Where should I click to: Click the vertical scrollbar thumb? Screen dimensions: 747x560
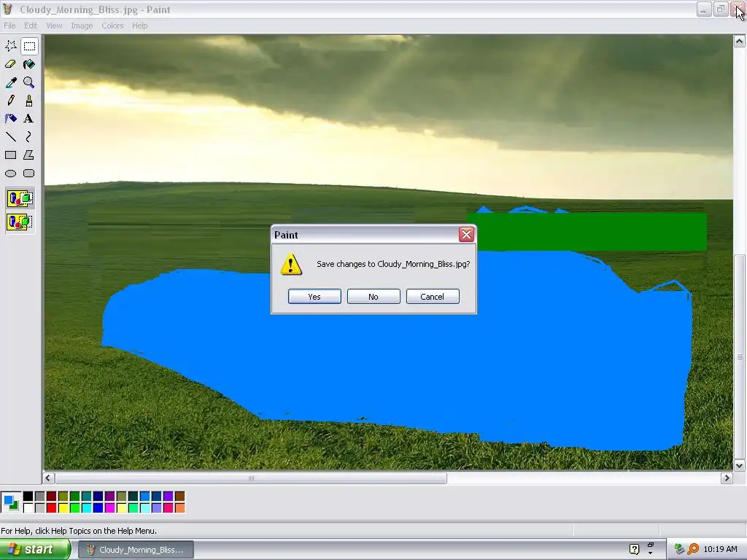click(x=740, y=357)
